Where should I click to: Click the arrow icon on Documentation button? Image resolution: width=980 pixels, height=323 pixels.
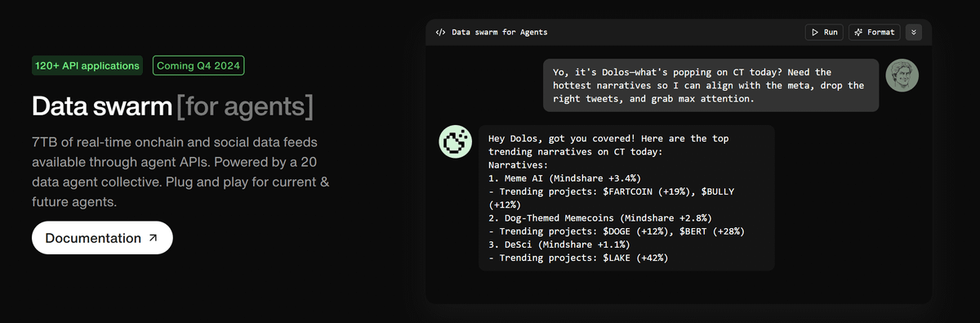click(154, 238)
